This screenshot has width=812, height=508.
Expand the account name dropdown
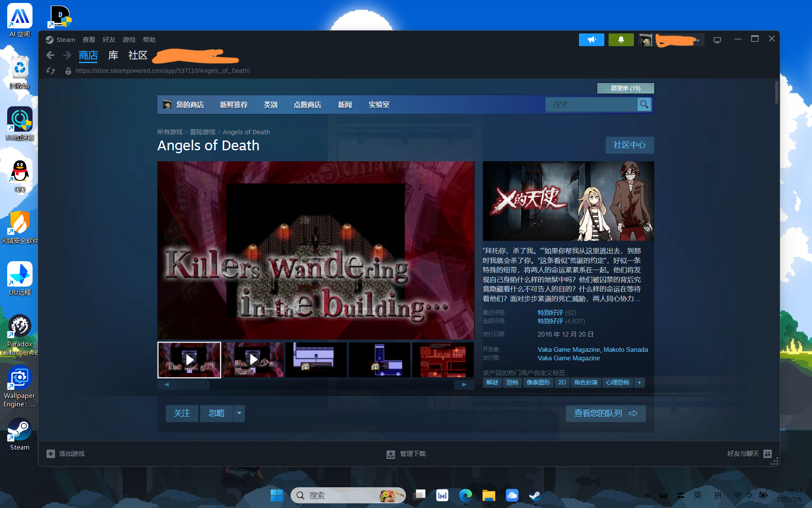coord(698,40)
